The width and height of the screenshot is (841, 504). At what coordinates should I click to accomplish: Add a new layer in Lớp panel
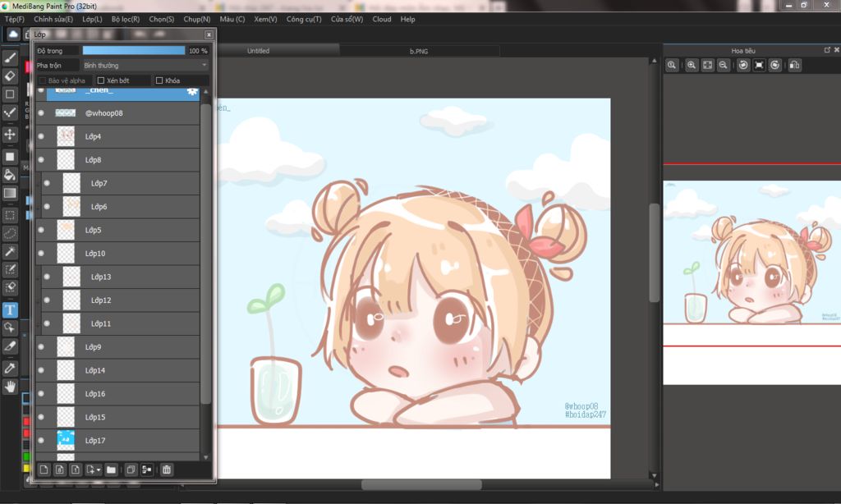click(44, 470)
